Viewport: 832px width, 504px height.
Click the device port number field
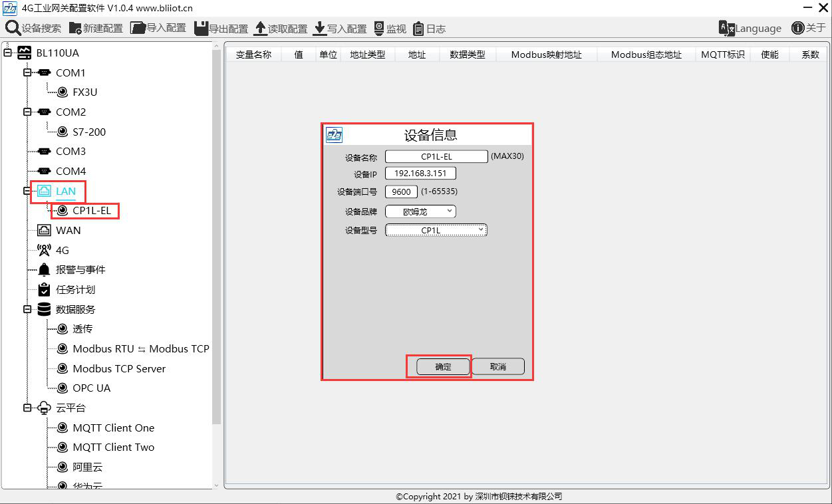coord(401,191)
